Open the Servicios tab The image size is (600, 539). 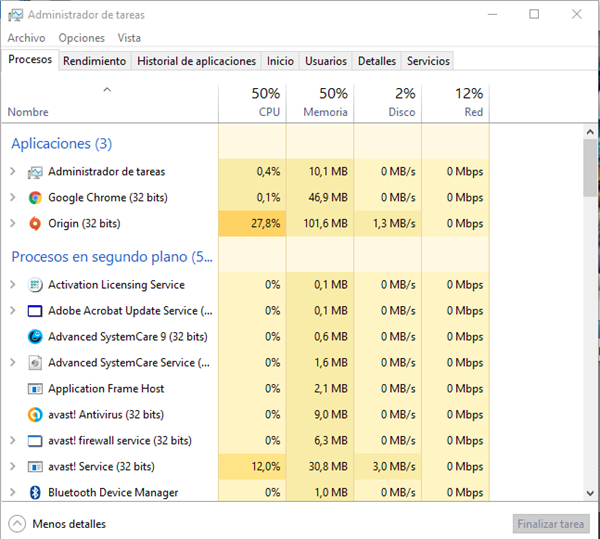tap(428, 61)
